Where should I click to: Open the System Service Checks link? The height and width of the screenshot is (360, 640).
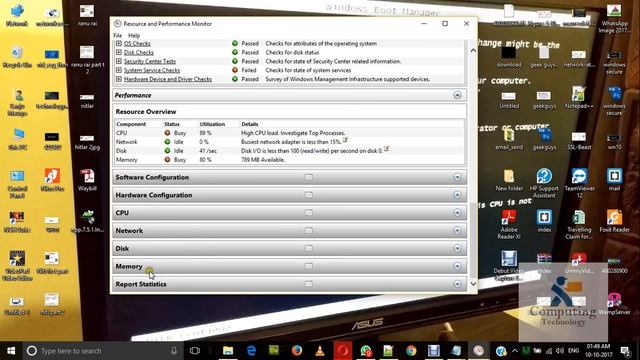tap(152, 70)
